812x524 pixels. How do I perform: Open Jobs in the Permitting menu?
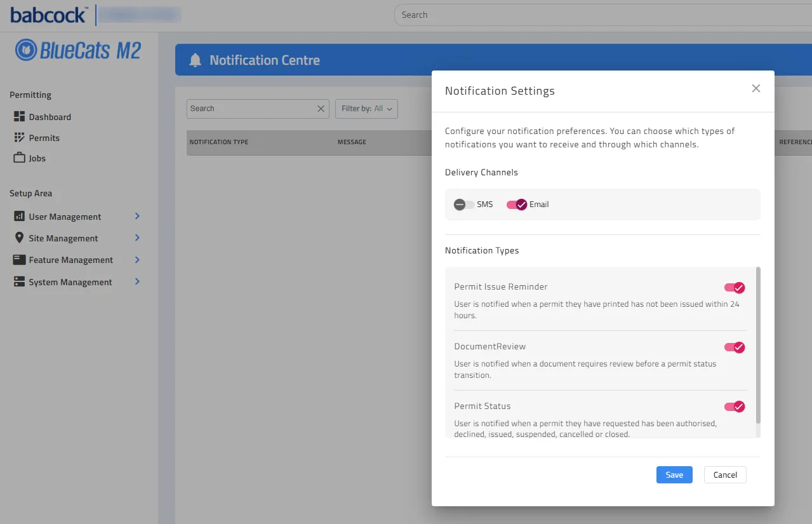click(x=37, y=158)
